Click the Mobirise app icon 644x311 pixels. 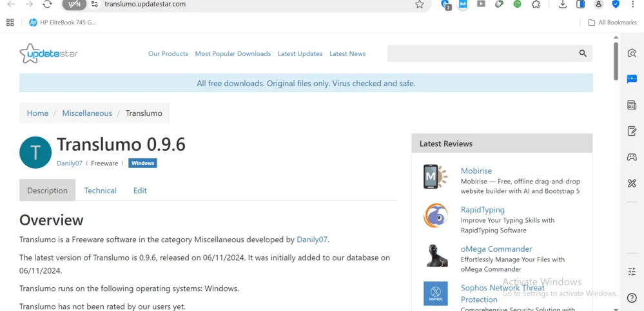click(435, 176)
